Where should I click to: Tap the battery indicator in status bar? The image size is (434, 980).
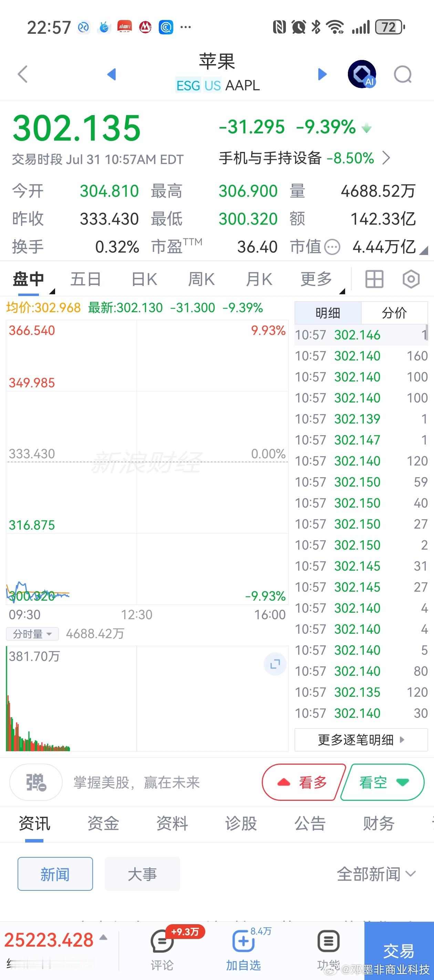tap(390, 27)
